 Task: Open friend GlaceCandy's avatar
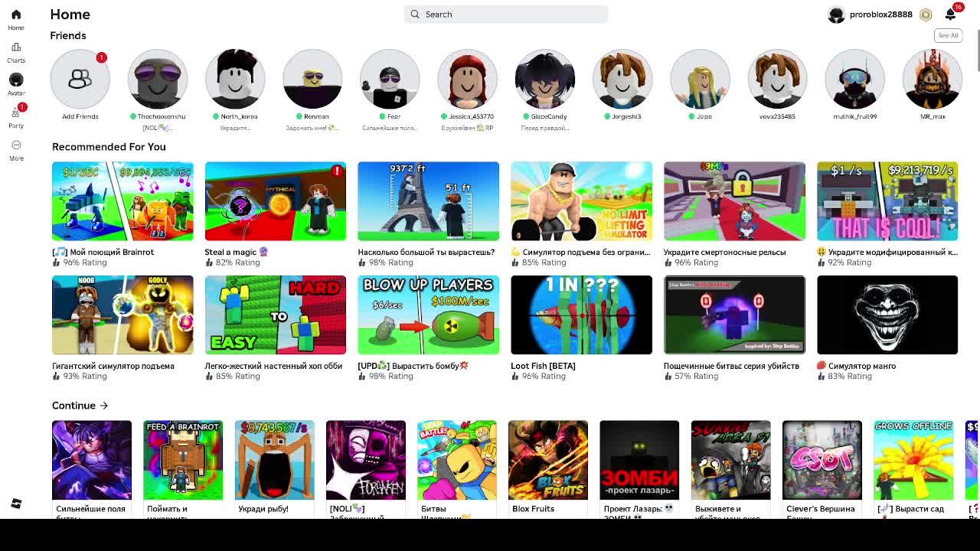pyautogui.click(x=545, y=79)
